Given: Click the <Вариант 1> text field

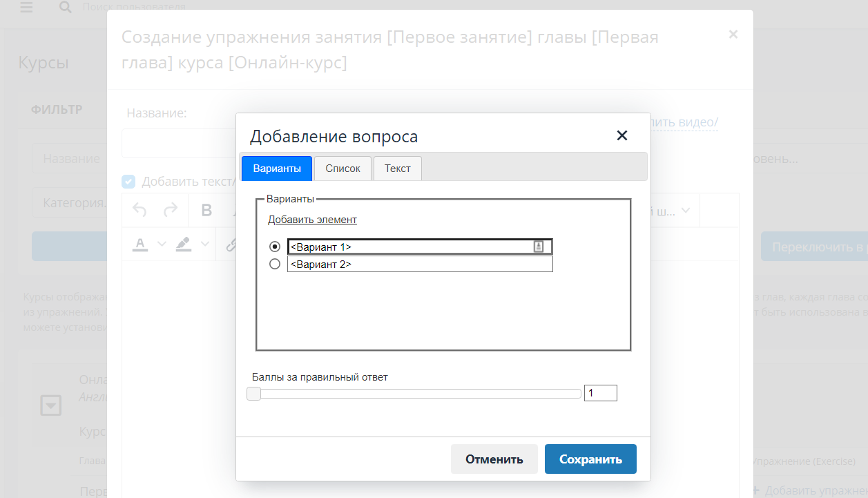Looking at the screenshot, I should point(420,247).
